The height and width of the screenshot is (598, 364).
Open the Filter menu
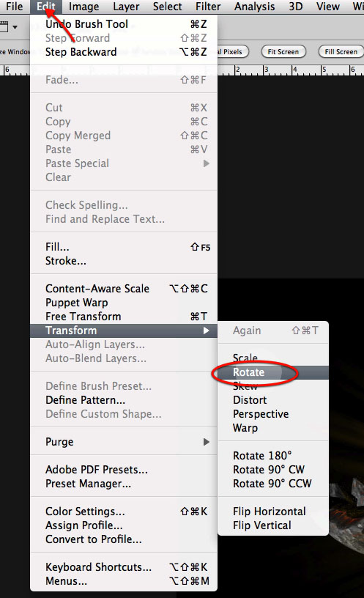[208, 7]
